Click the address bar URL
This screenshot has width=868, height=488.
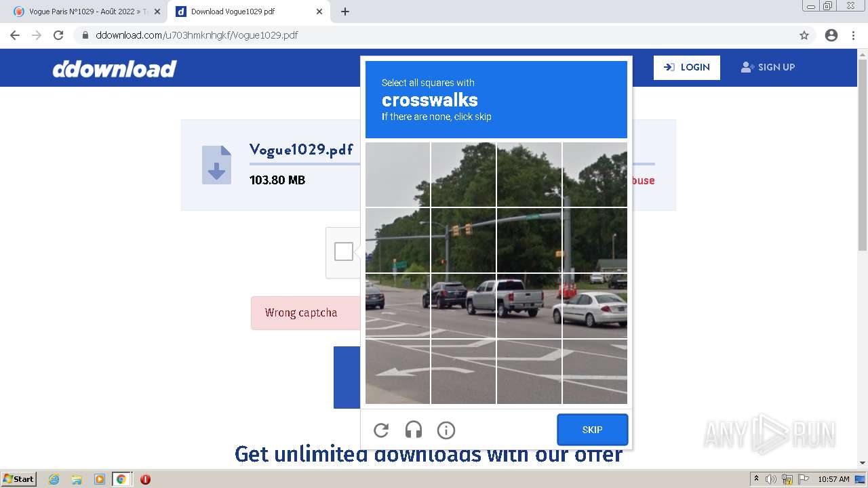point(197,35)
